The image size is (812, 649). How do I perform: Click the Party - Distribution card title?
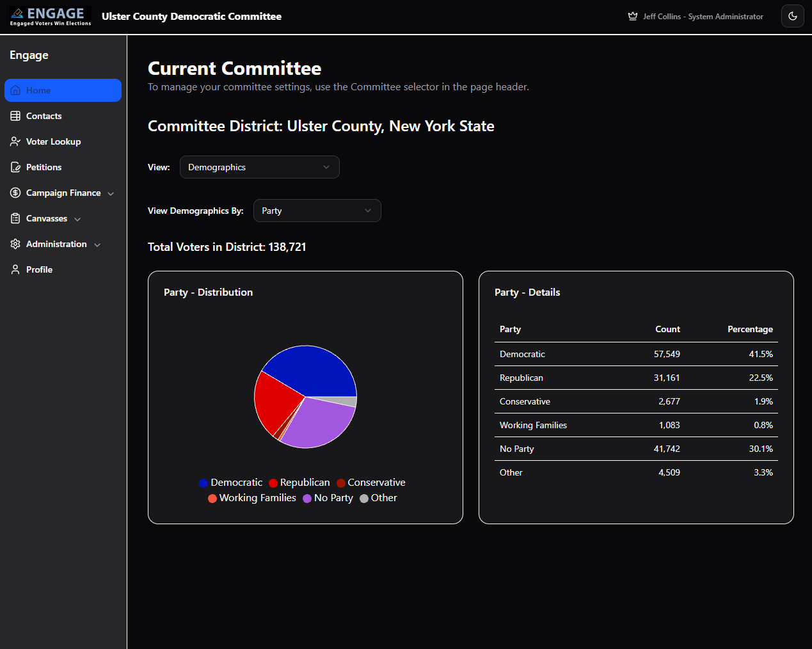pos(208,292)
